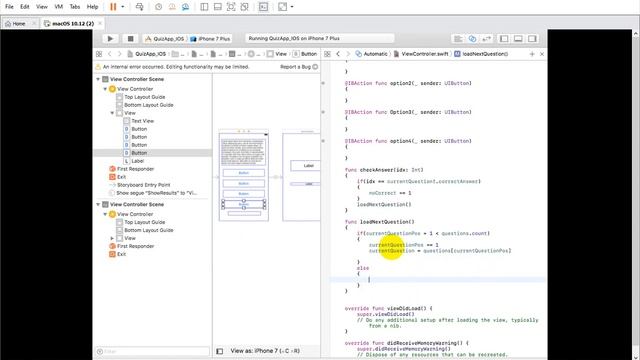The height and width of the screenshot is (360, 640).
Task: Select Top Layout Guide in first scene
Action: tap(144, 97)
